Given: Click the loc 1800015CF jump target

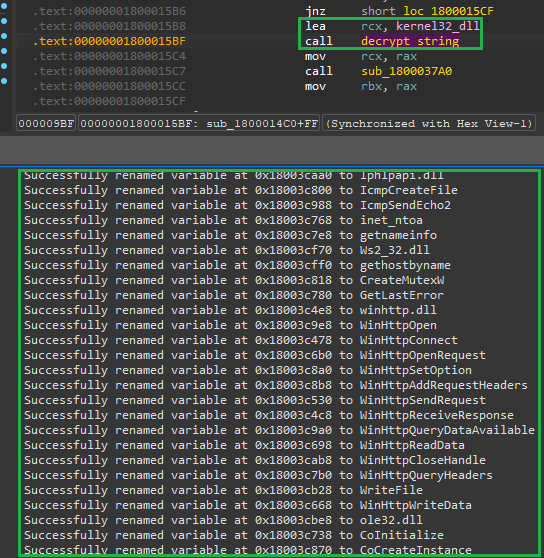Looking at the screenshot, I should [x=448, y=11].
